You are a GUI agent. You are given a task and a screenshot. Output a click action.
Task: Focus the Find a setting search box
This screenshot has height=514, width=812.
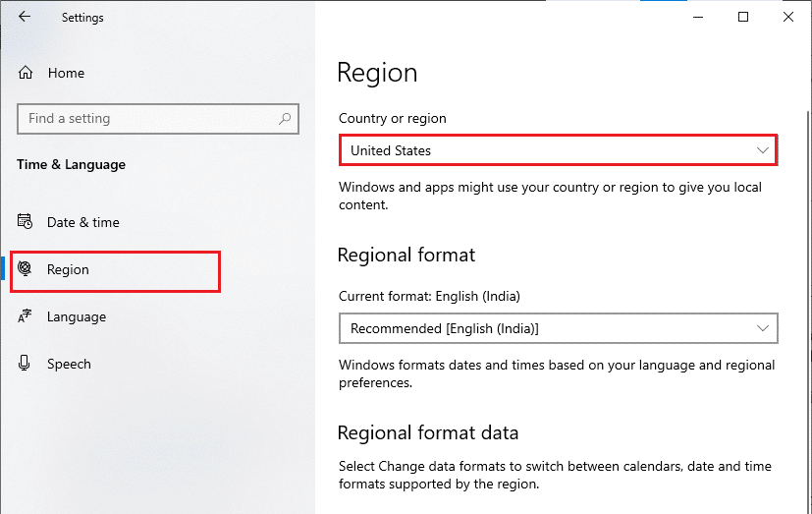(158, 119)
